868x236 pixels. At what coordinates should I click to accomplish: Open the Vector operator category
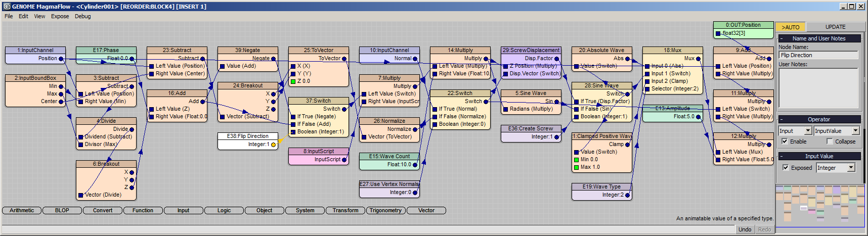pos(426,210)
